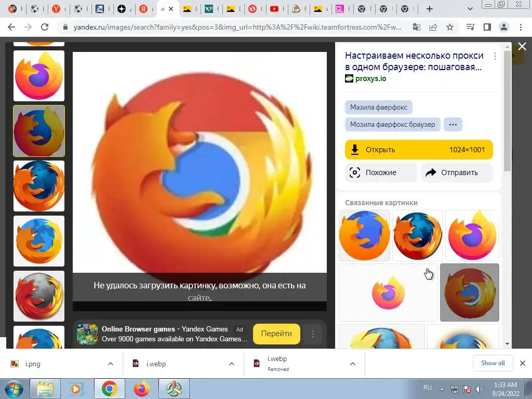Switch to the red Y Yandex tab
532x399 pixels.
[56, 9]
